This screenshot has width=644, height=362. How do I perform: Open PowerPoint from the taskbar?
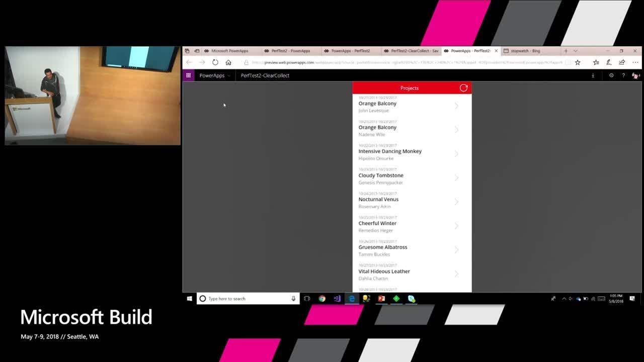click(381, 299)
